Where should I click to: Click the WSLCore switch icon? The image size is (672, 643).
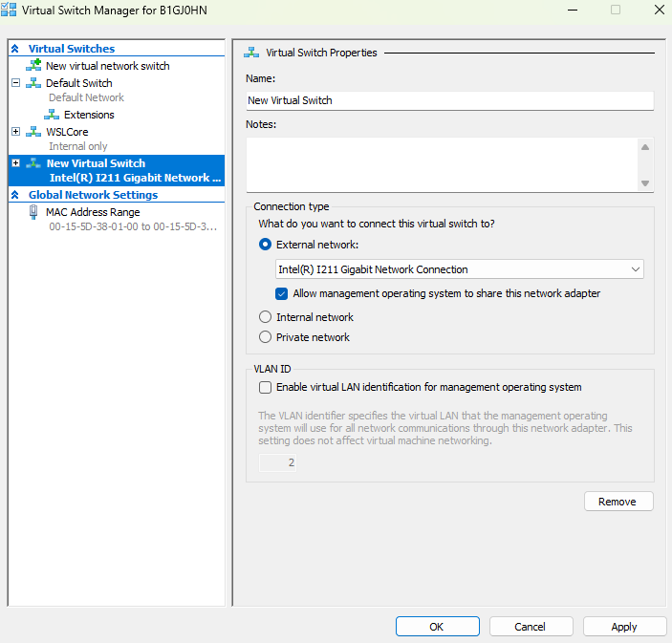coord(33,132)
